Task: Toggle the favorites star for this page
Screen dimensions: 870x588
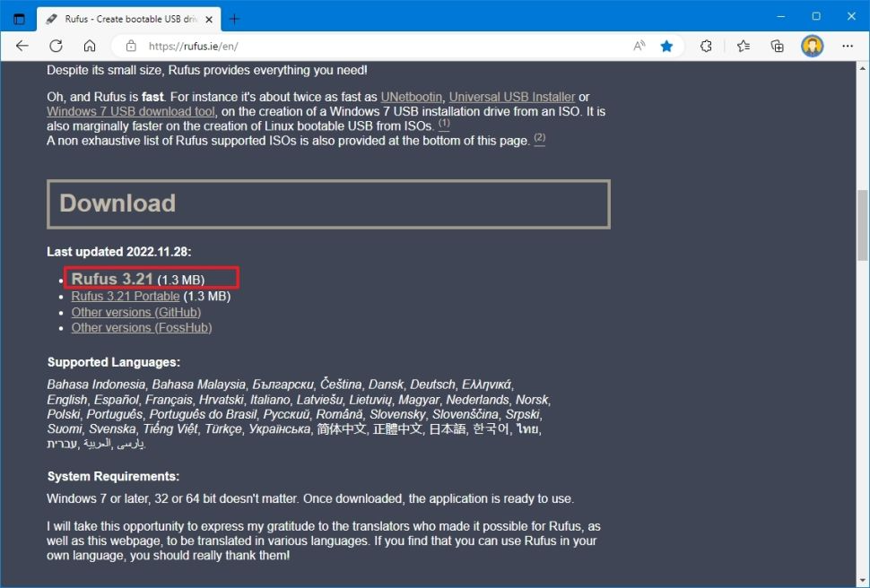Action: point(666,46)
